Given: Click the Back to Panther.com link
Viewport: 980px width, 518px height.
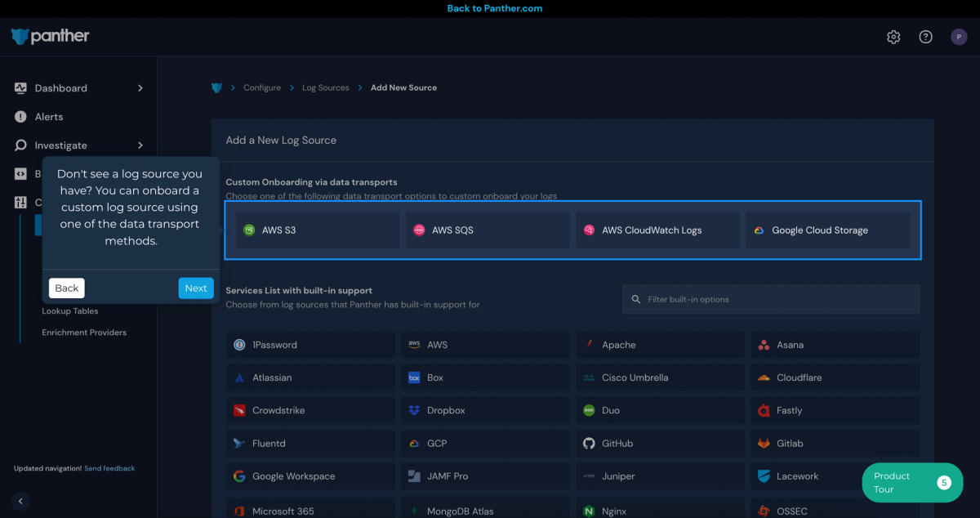Looking at the screenshot, I should (495, 8).
